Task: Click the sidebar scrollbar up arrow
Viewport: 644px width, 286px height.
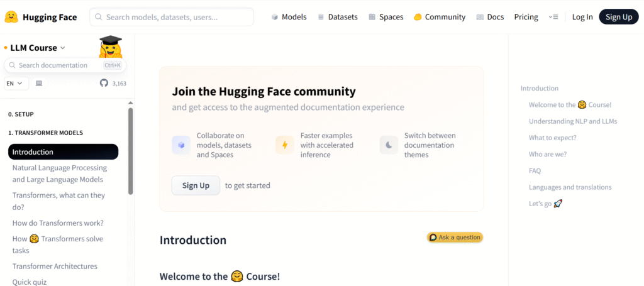Action: pyautogui.click(x=131, y=103)
